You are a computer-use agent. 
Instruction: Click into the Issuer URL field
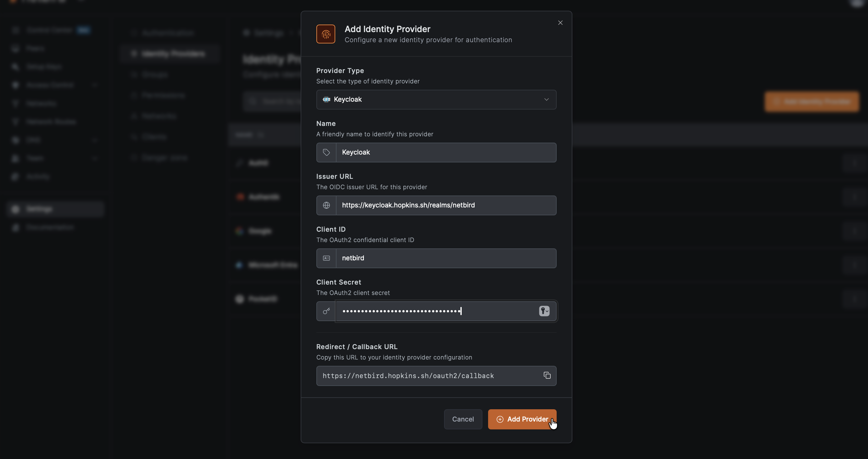click(445, 205)
